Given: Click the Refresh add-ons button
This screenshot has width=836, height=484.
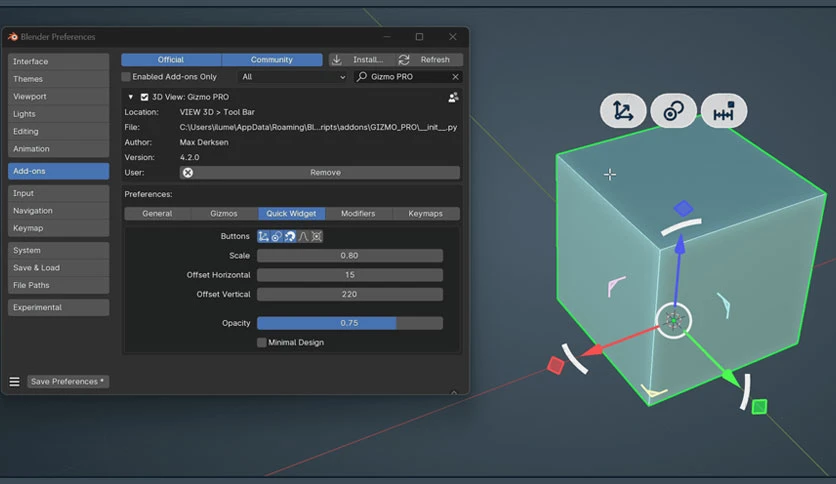Looking at the screenshot, I should click(x=430, y=60).
